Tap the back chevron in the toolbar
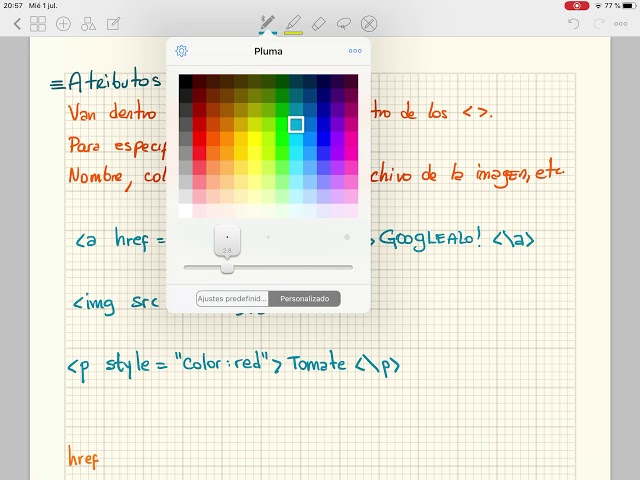 (17, 24)
